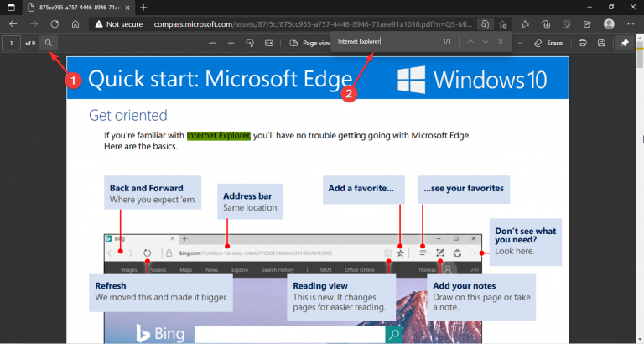This screenshot has height=344, width=644.
Task: Open the Page view options
Action: pos(309,43)
